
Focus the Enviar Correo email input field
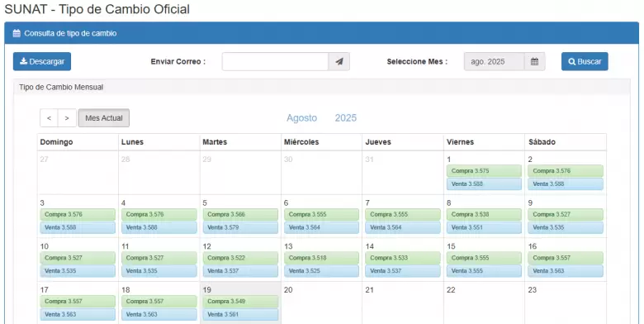coord(275,62)
